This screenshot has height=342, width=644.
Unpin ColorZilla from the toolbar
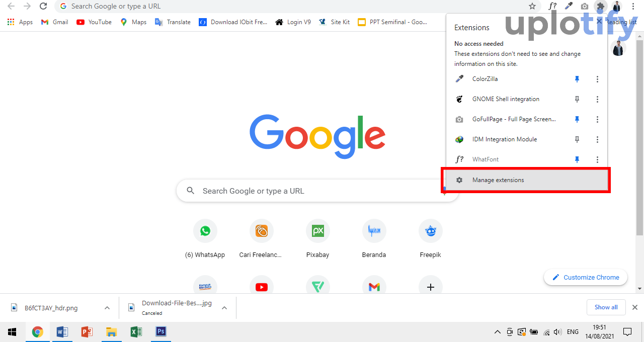(577, 79)
